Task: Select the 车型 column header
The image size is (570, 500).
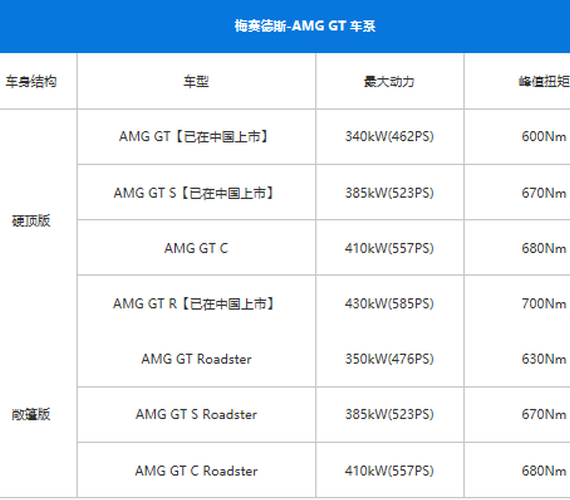Action: [x=196, y=81]
